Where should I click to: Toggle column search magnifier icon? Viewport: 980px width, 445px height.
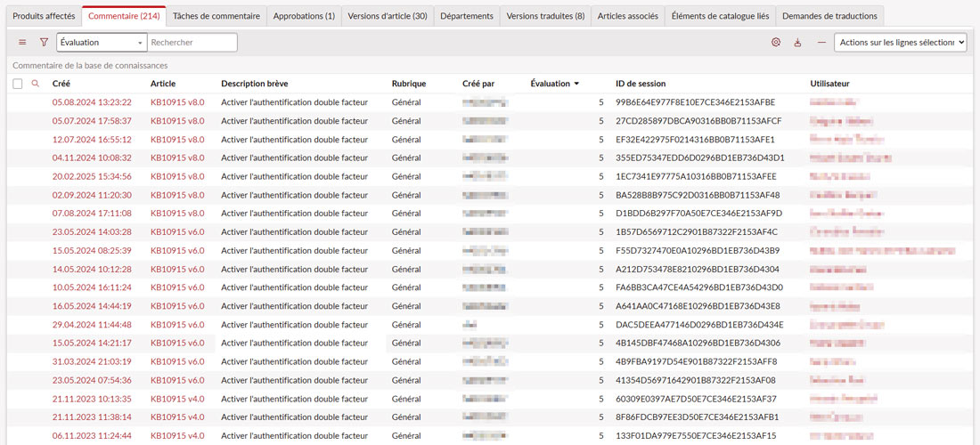[x=36, y=84]
